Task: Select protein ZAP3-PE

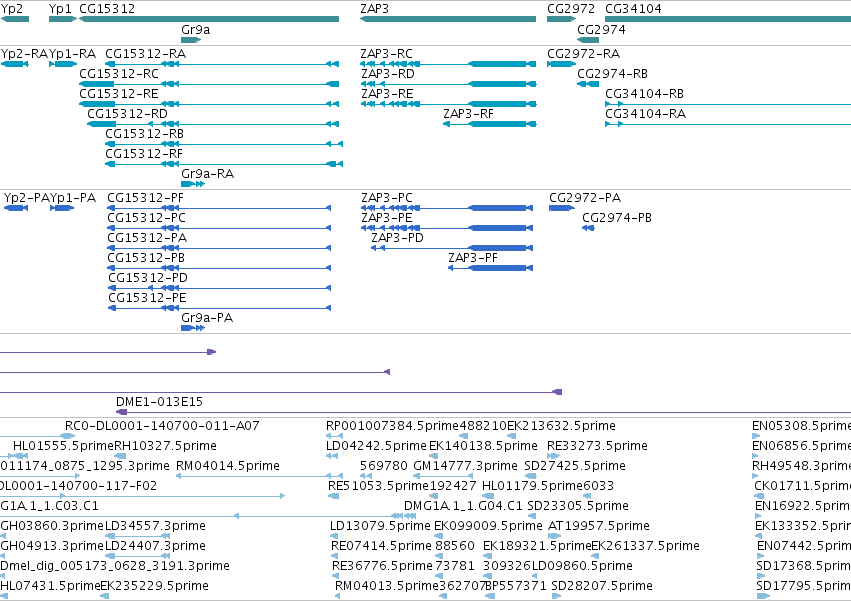Action: pyautogui.click(x=447, y=228)
